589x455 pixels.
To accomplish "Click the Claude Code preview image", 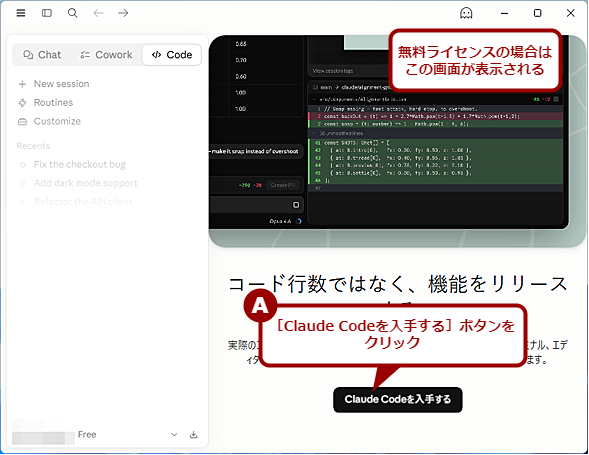I will tap(396, 141).
